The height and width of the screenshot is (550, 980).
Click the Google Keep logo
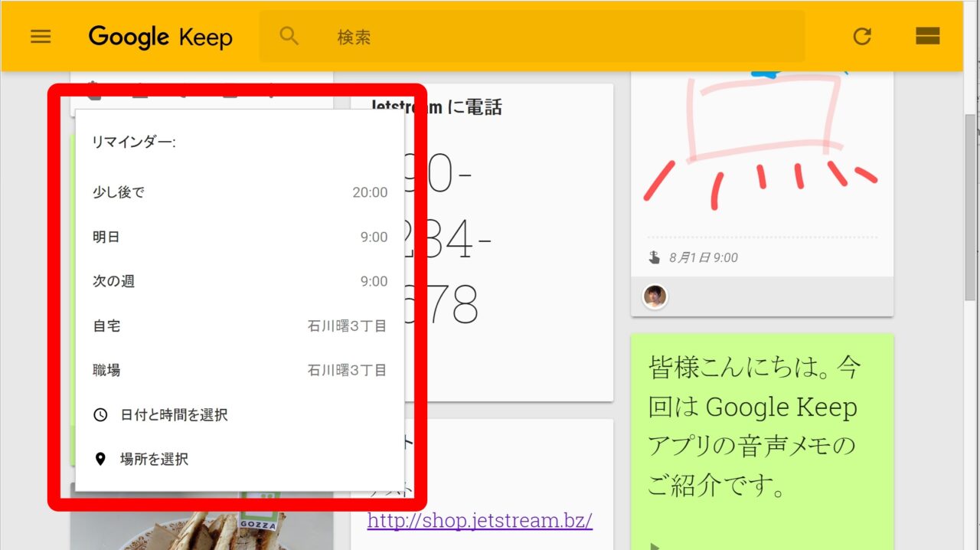pos(160,37)
